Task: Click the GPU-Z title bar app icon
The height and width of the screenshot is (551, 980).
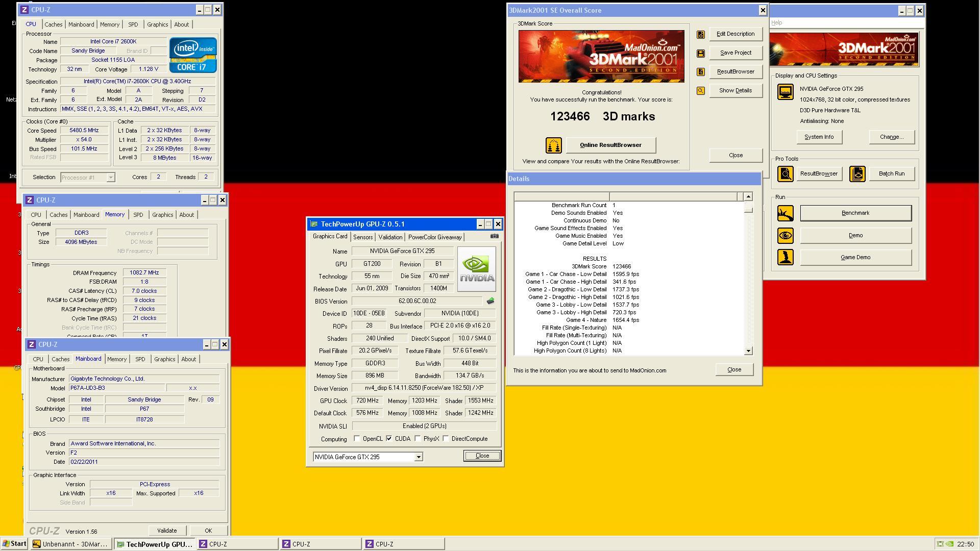Action: point(314,224)
